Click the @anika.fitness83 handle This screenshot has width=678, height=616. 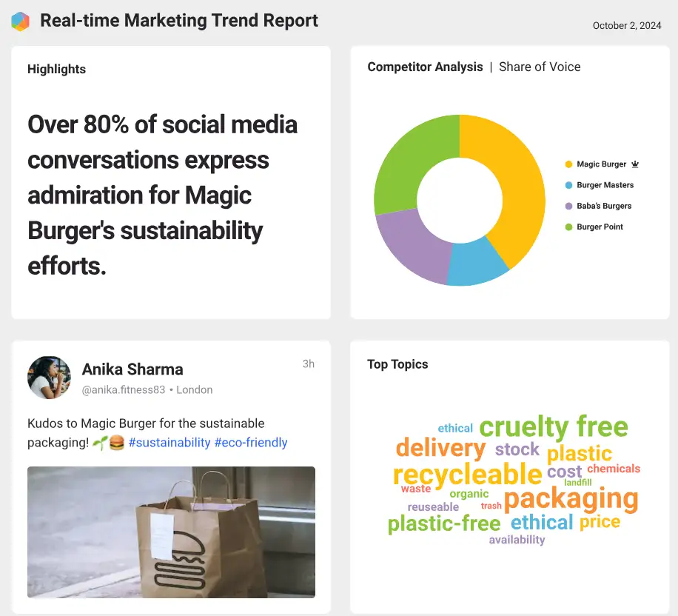tap(124, 389)
